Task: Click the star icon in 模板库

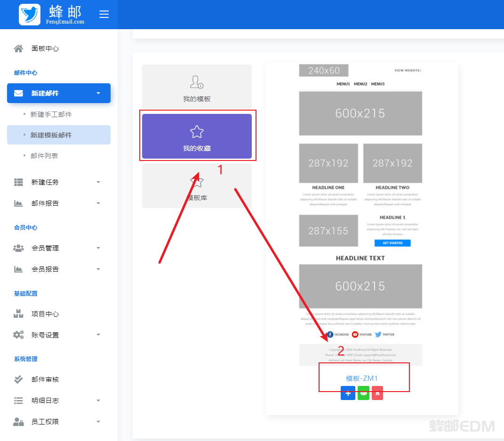Action: click(197, 181)
